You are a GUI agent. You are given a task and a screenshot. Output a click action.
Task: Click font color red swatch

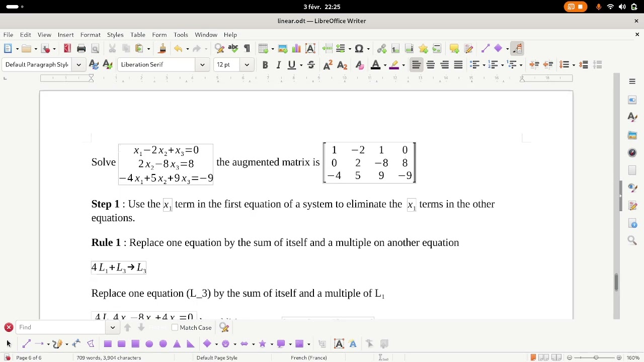(x=375, y=65)
